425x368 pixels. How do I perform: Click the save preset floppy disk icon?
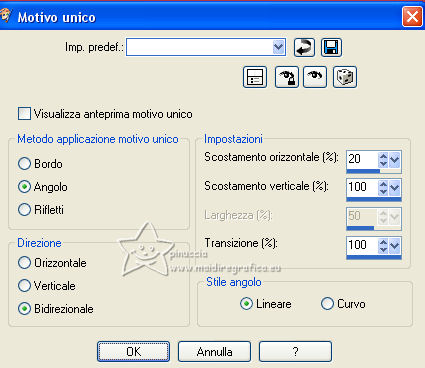click(x=331, y=47)
